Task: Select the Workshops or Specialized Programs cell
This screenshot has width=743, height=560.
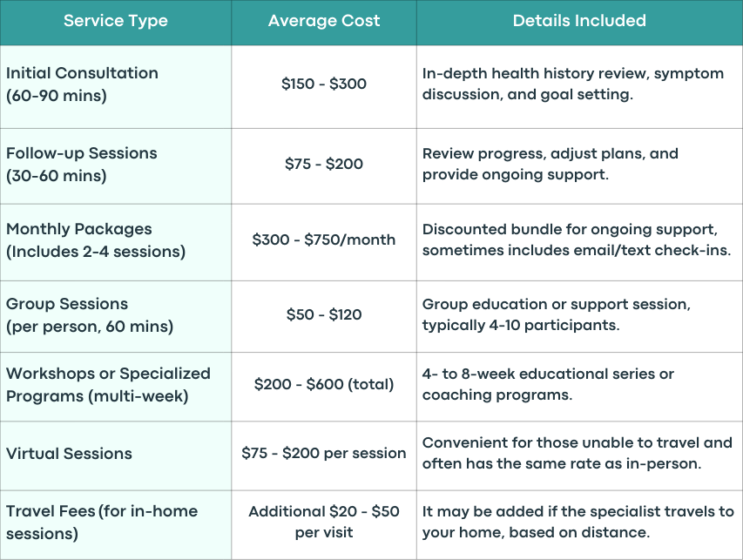Action: [116, 386]
